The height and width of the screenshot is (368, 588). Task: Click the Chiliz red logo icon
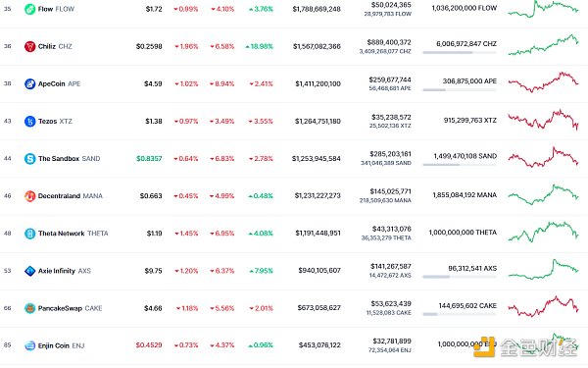pos(29,46)
